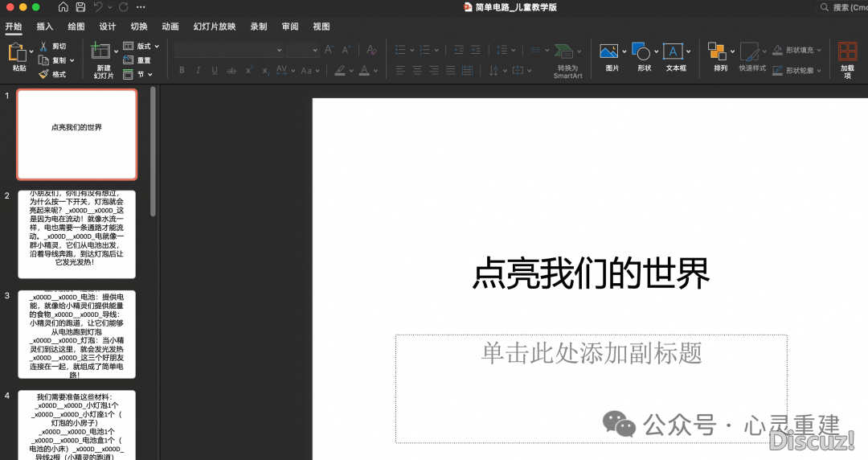
Task: Toggle strikethrough formatting
Action: (x=232, y=71)
